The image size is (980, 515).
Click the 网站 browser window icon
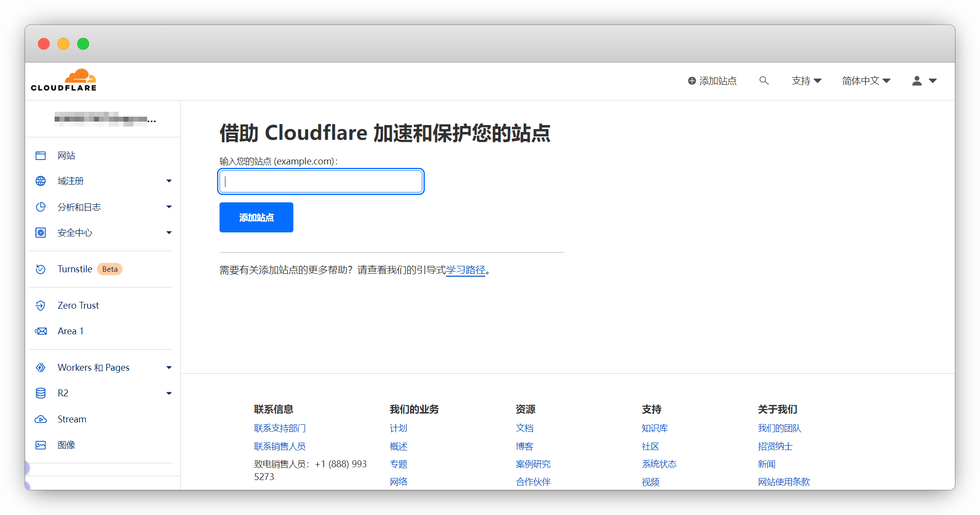(x=41, y=156)
